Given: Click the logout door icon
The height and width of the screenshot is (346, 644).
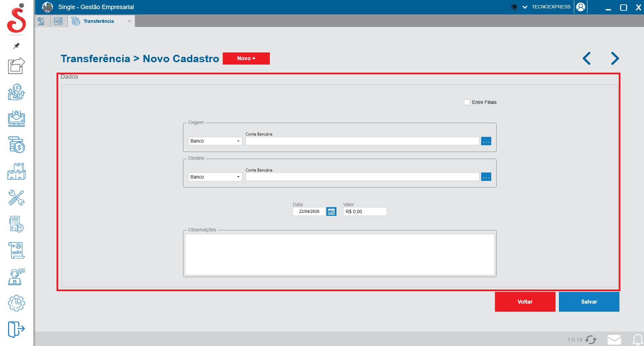Looking at the screenshot, I should pyautogui.click(x=16, y=329).
